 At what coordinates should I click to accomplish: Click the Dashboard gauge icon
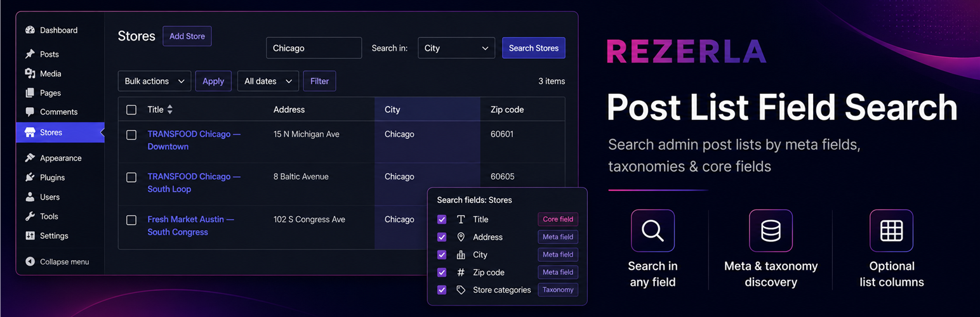click(x=30, y=30)
